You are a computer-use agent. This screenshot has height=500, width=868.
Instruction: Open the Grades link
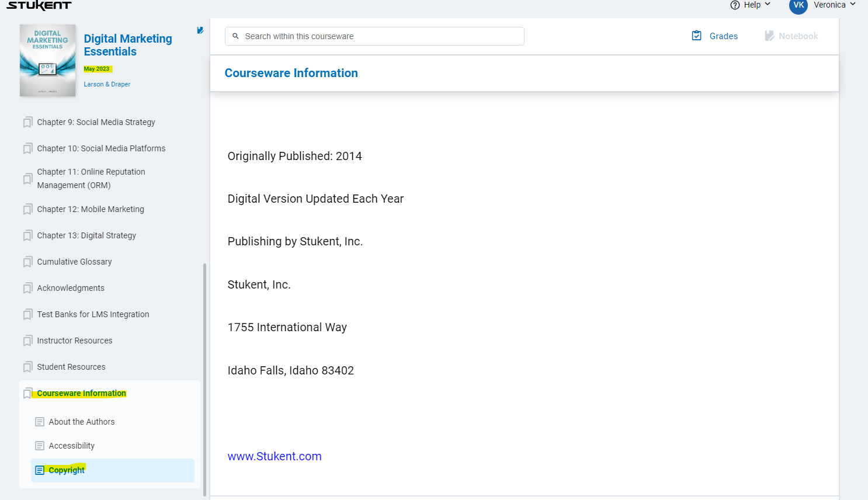[x=724, y=36]
